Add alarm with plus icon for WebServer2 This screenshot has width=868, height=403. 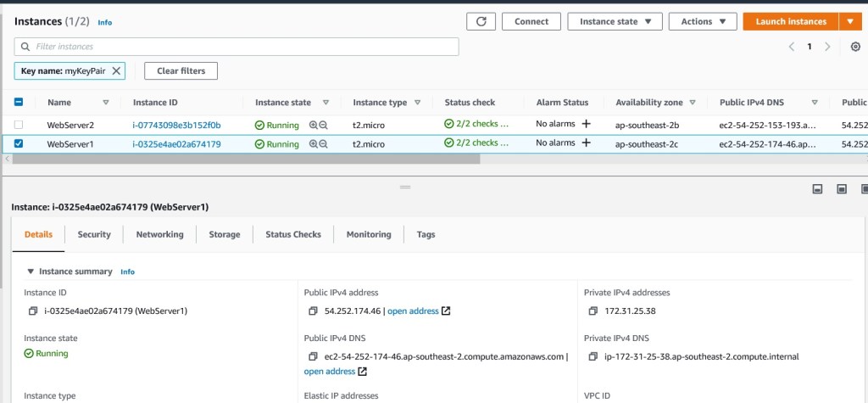586,124
